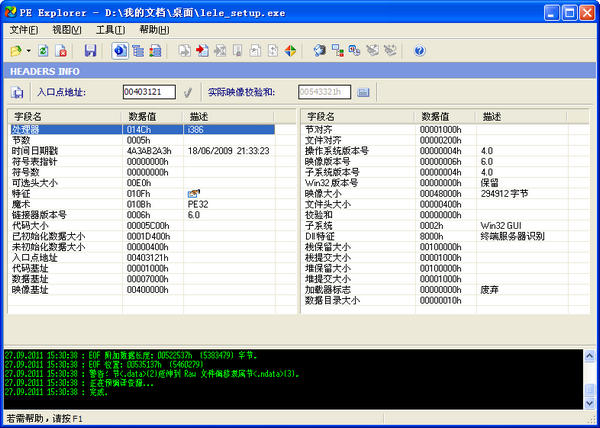Open the 文件(F) menu
This screenshot has height=428, width=600.
click(23, 30)
